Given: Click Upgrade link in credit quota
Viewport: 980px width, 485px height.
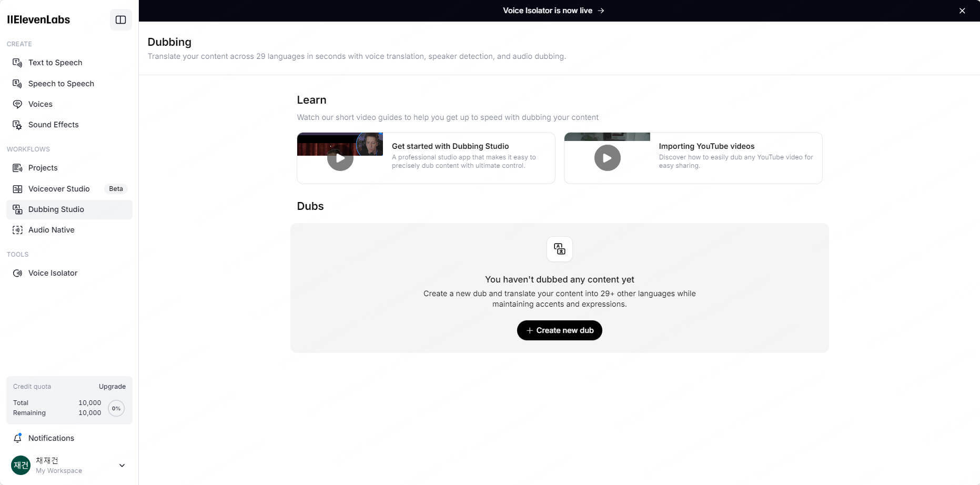Looking at the screenshot, I should point(112,386).
